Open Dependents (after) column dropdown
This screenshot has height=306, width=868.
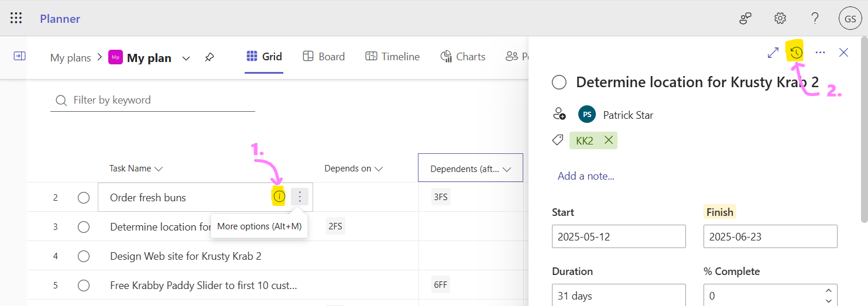(507, 169)
